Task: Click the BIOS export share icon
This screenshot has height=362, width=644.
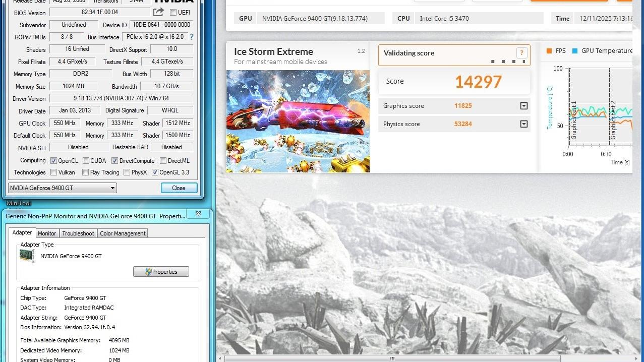Action: coord(158,12)
